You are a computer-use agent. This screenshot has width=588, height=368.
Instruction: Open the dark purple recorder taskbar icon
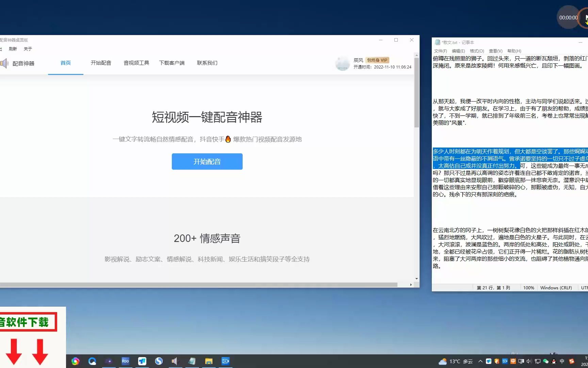click(109, 361)
